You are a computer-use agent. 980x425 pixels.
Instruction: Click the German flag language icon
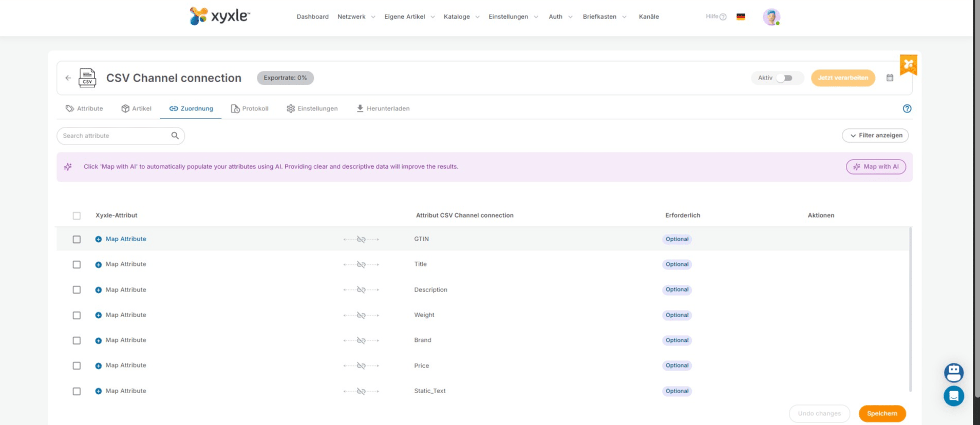click(741, 17)
